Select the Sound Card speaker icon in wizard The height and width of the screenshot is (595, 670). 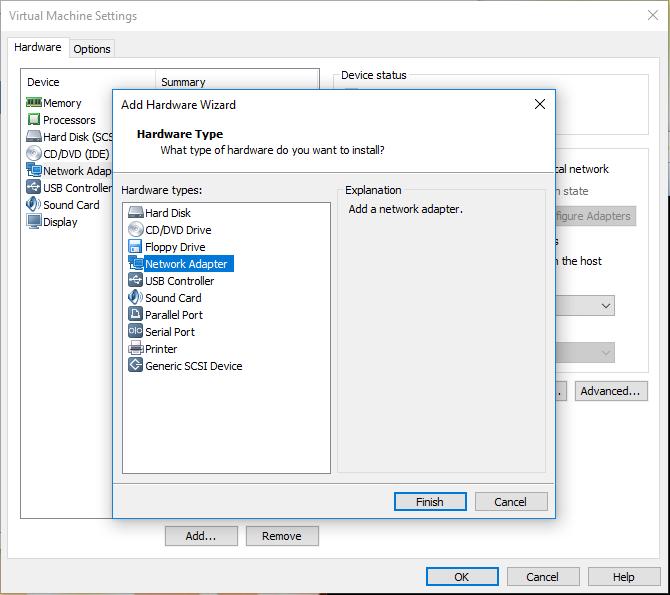(x=135, y=298)
